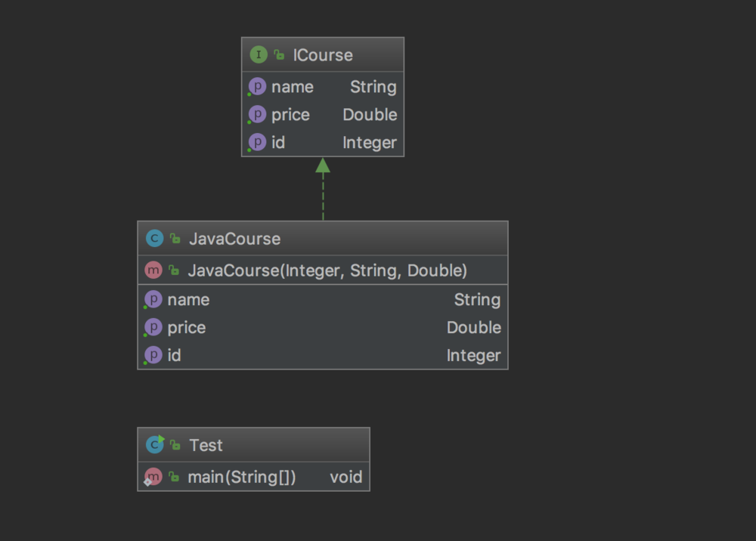Viewport: 756px width, 541px height.
Task: Click the JavaCourse class icon
Action: tap(154, 239)
